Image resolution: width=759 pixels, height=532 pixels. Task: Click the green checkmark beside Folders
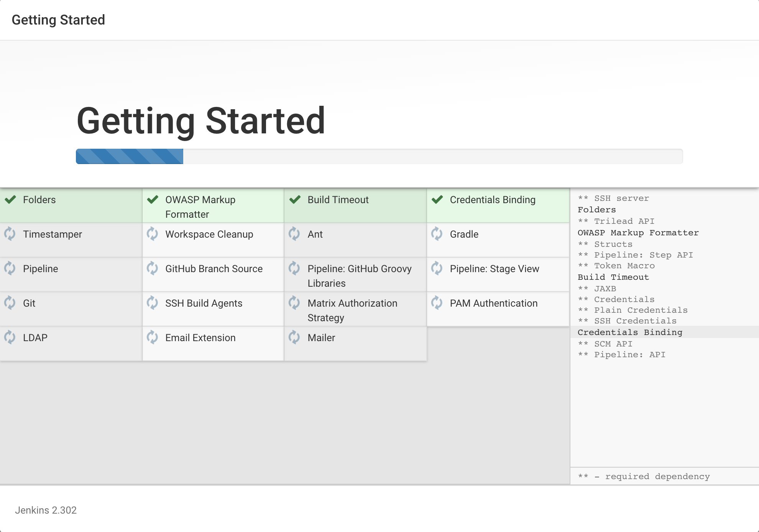pyautogui.click(x=10, y=199)
